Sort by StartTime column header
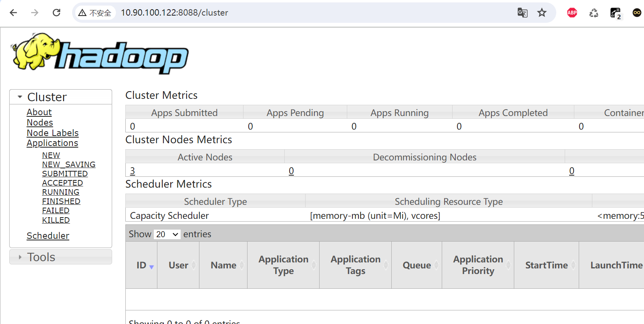644x324 pixels. pos(547,265)
